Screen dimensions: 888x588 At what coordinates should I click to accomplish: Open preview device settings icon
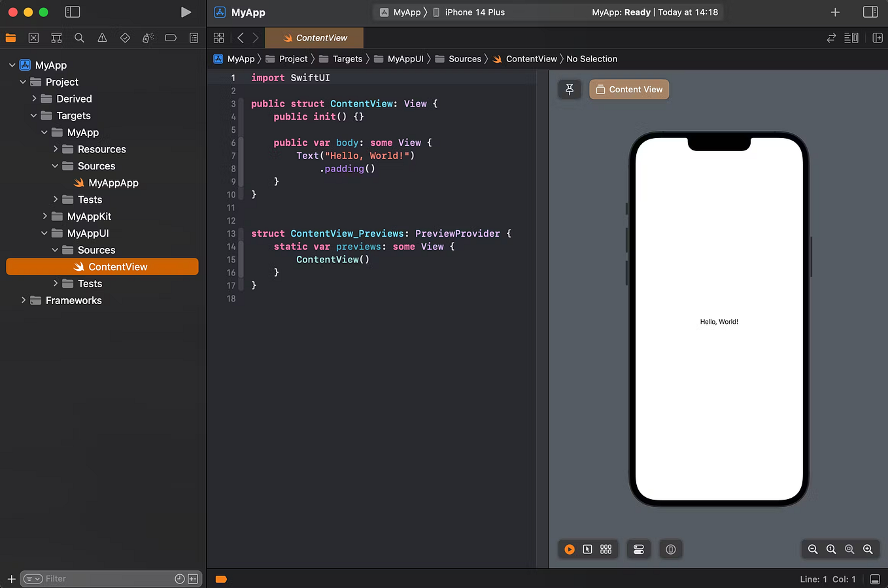click(638, 549)
